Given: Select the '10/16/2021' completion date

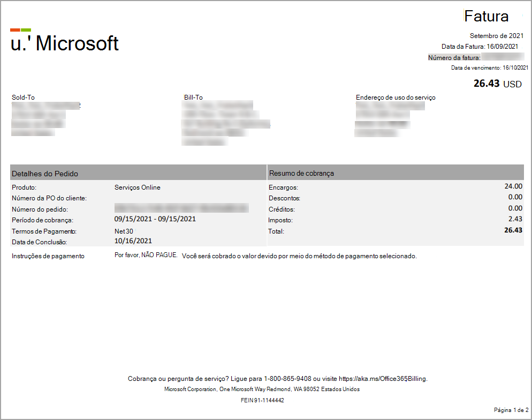Looking at the screenshot, I should [x=133, y=241].
